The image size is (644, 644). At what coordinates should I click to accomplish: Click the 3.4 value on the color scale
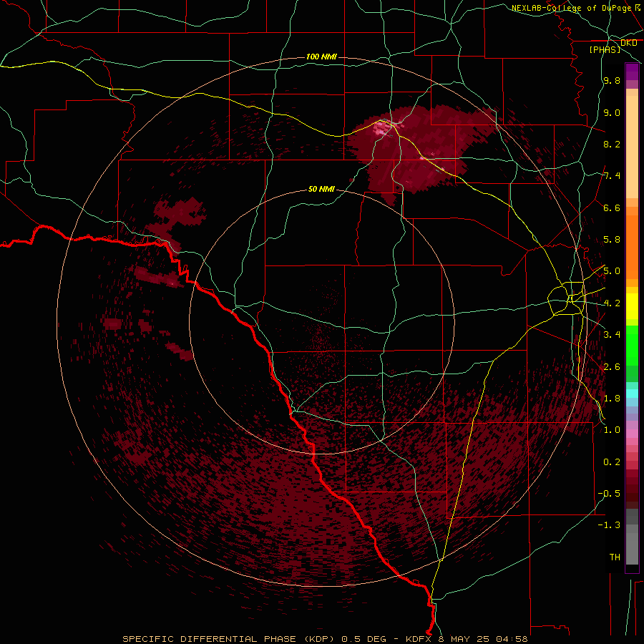(612, 335)
